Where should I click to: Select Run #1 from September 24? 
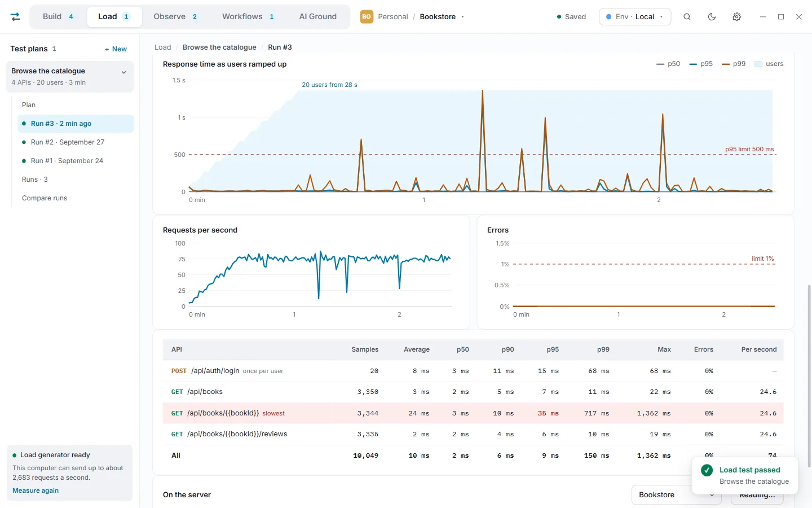(76, 161)
